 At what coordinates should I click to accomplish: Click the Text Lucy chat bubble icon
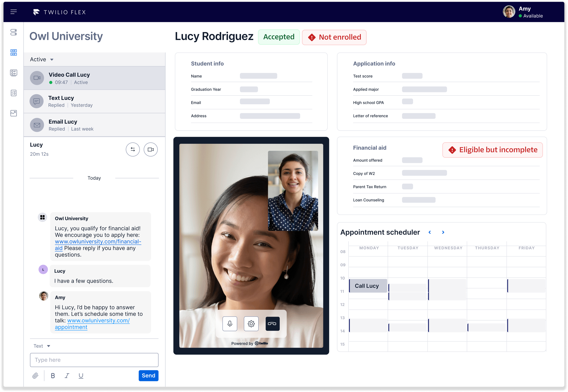(x=37, y=101)
